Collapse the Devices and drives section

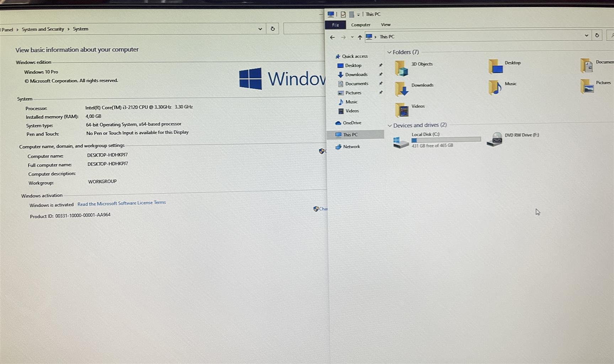[x=390, y=125]
